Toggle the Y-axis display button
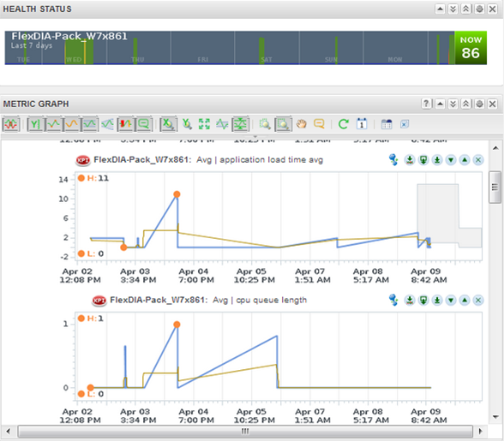The image size is (504, 441). point(35,124)
